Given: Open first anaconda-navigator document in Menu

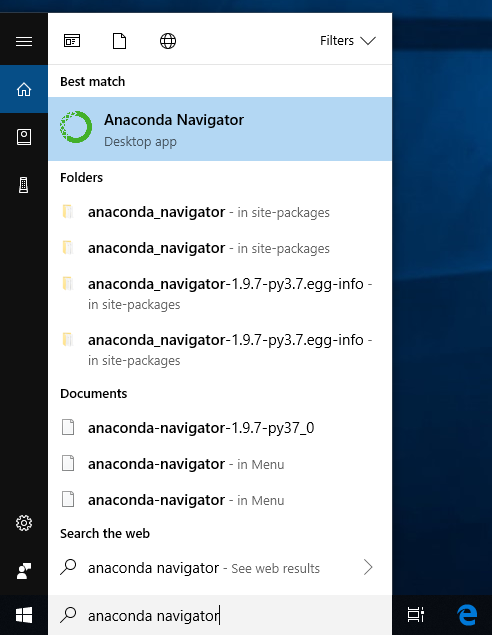Looking at the screenshot, I should pos(220,464).
